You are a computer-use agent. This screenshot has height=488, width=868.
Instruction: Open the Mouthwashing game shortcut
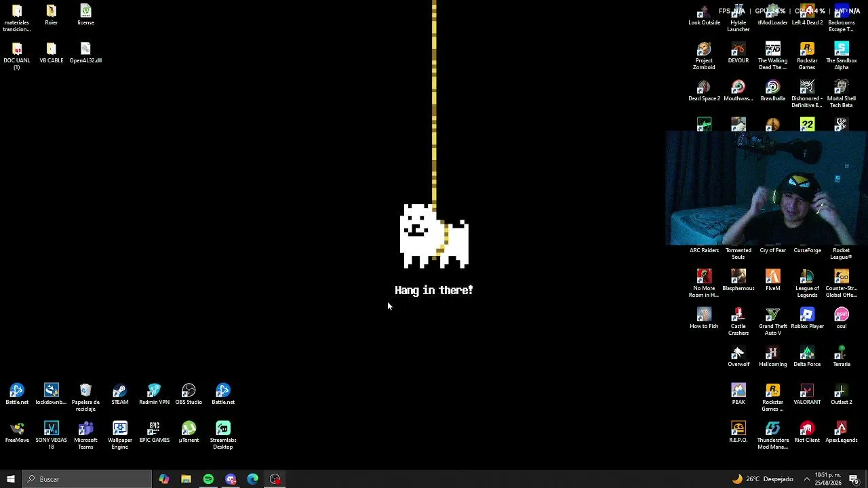738,90
